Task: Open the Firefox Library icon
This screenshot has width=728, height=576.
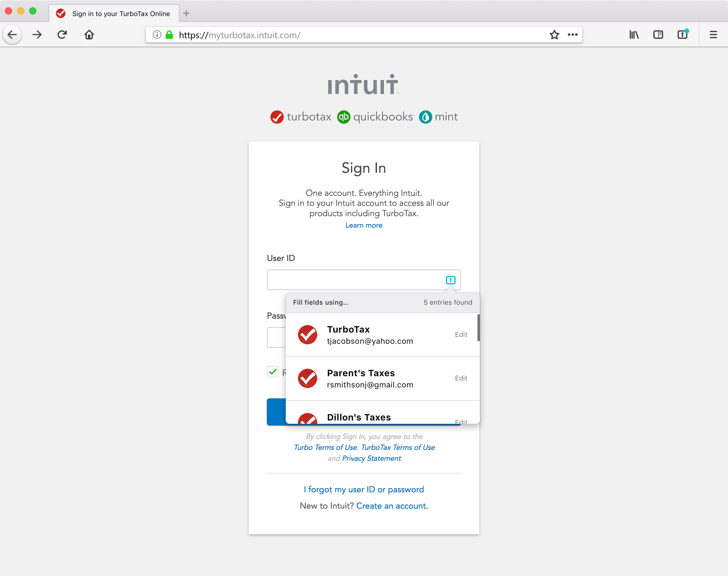Action: (634, 34)
